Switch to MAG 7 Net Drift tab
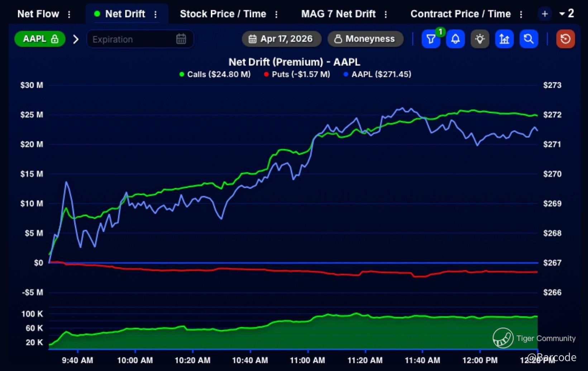Viewport: 588px width, 371px height. (x=338, y=14)
